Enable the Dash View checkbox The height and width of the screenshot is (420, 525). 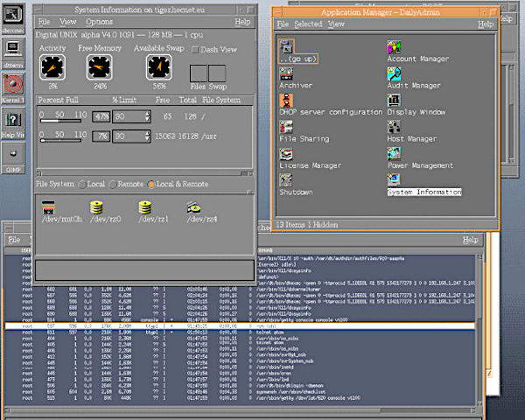[195, 50]
